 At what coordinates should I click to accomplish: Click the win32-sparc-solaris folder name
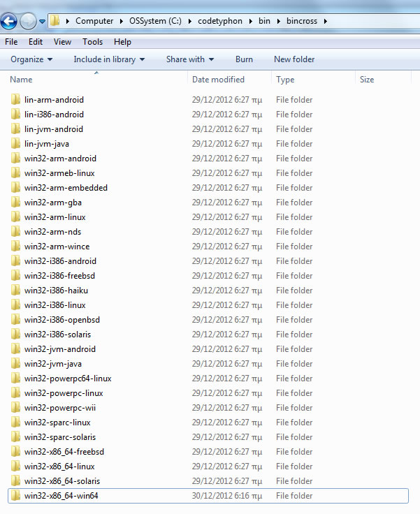pos(60,437)
